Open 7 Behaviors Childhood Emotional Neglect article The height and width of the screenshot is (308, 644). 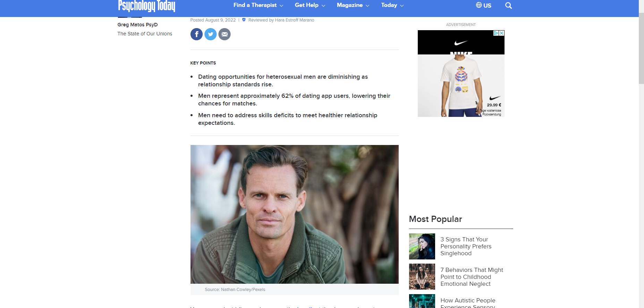[472, 277]
